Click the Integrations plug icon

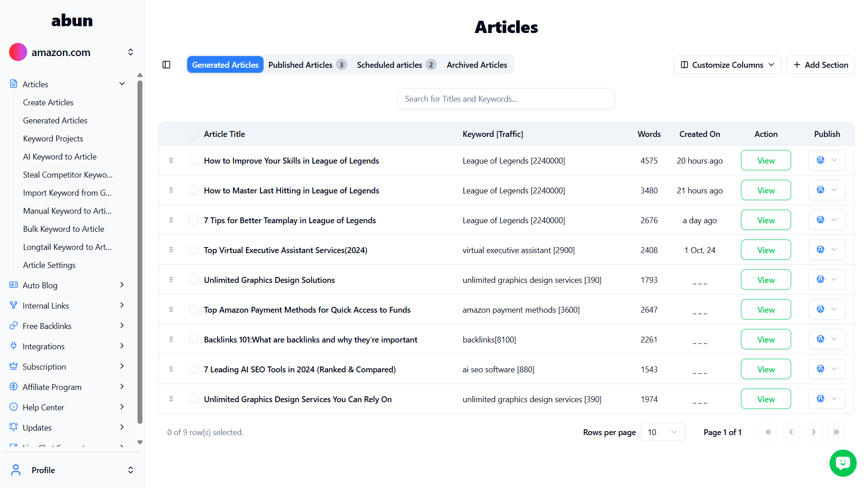14,346
